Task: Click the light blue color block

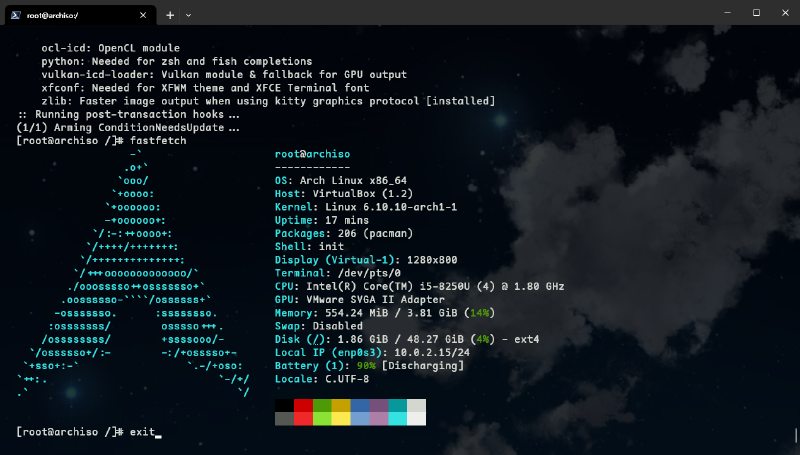Action: [x=360, y=419]
